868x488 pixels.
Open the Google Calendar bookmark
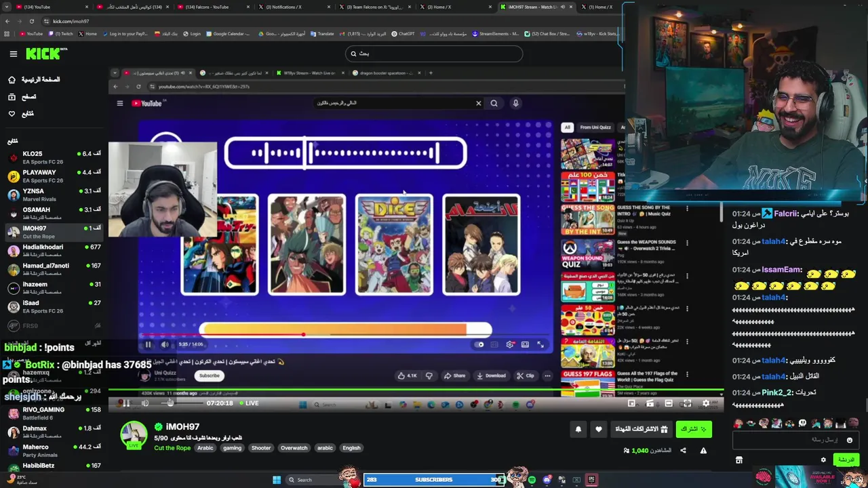(228, 33)
